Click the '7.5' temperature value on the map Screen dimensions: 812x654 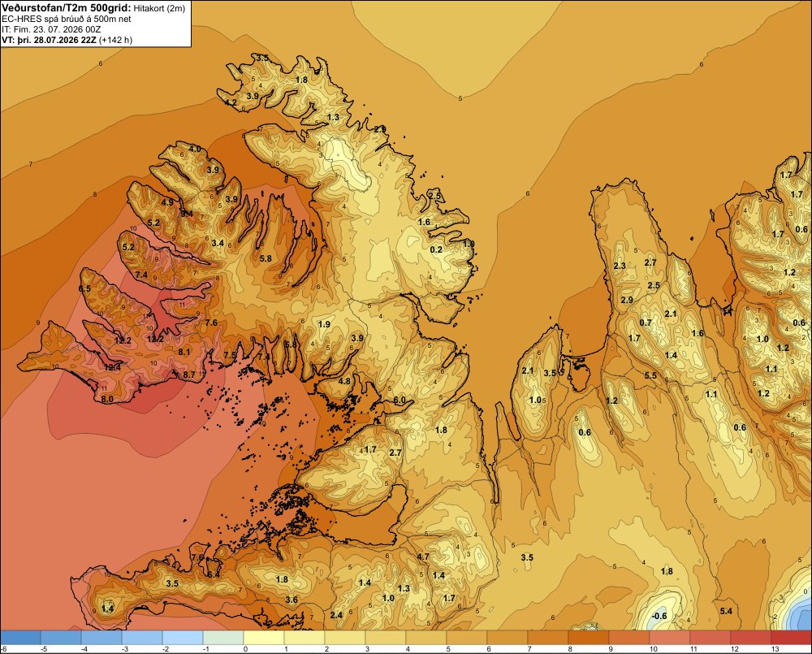click(x=230, y=355)
